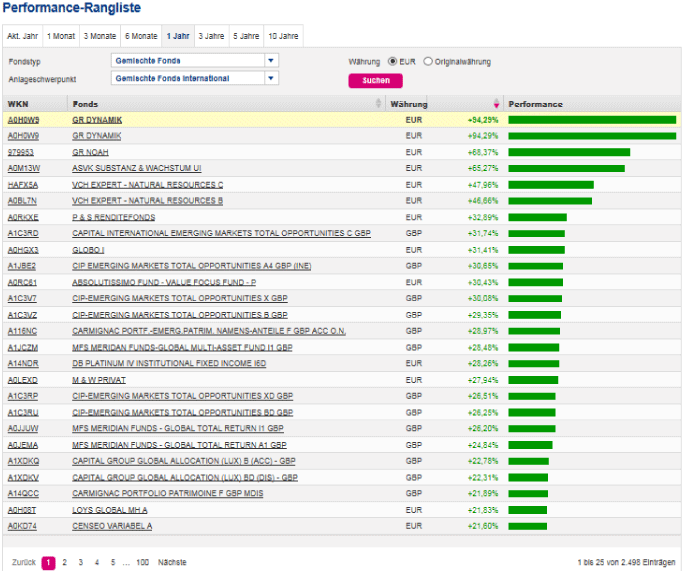Switch to the 3 Jahre tab

pyautogui.click(x=211, y=36)
